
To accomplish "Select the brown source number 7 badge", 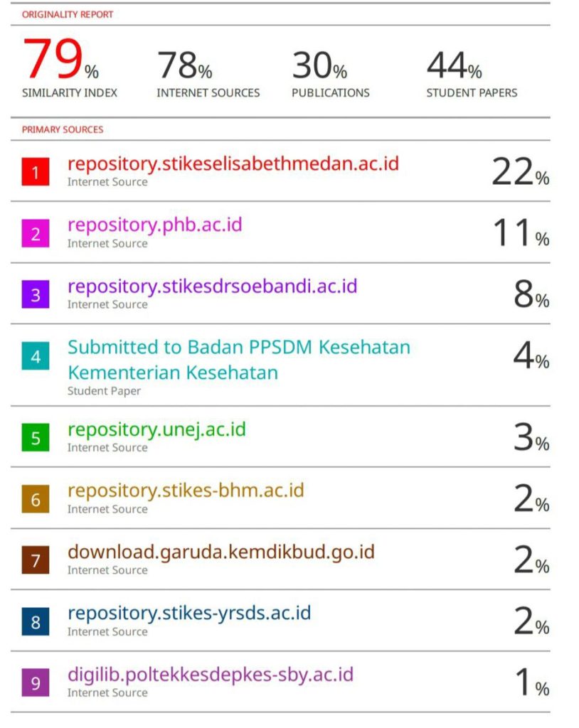I will [36, 560].
